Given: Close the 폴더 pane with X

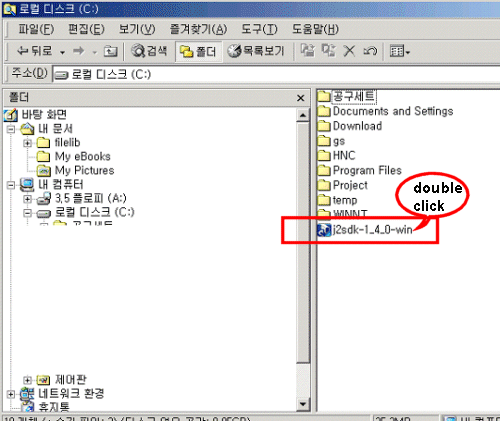Looking at the screenshot, I should 300,98.
